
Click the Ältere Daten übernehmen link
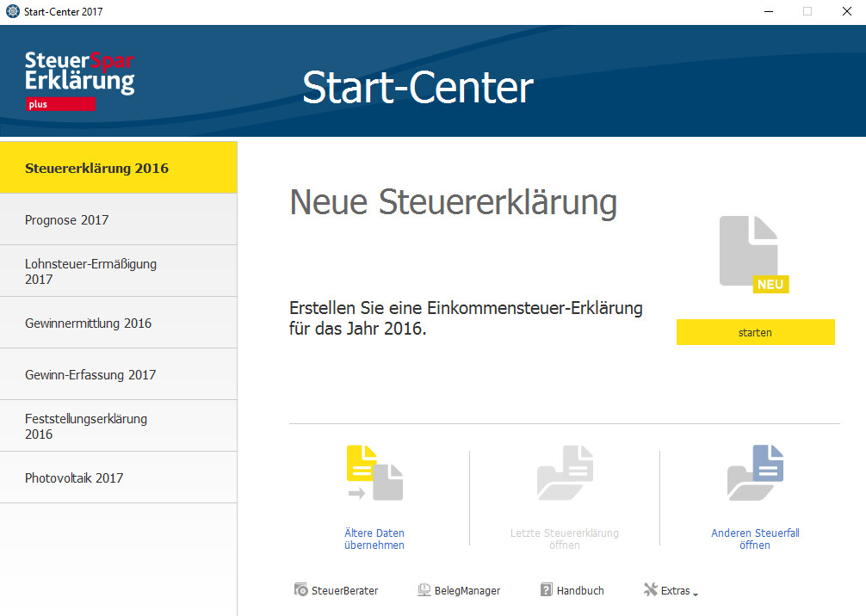click(x=374, y=539)
